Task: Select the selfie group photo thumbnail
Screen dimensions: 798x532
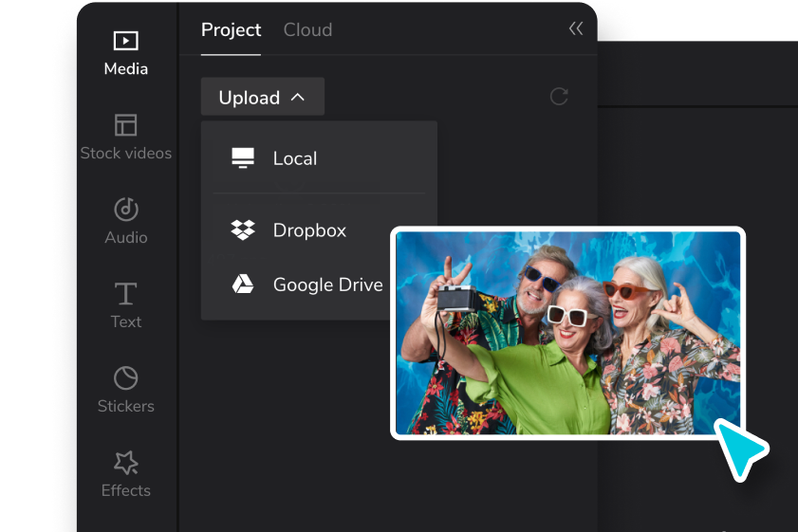Action: pos(568,333)
